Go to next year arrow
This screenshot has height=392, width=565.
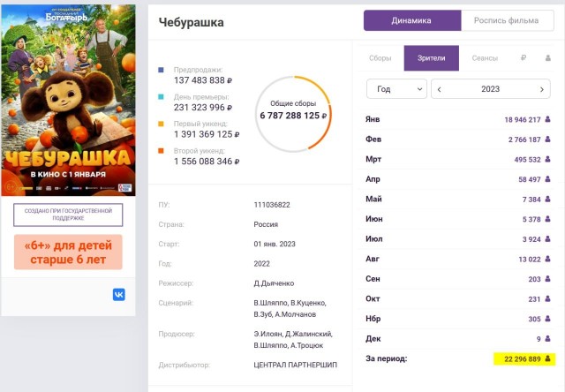[541, 89]
